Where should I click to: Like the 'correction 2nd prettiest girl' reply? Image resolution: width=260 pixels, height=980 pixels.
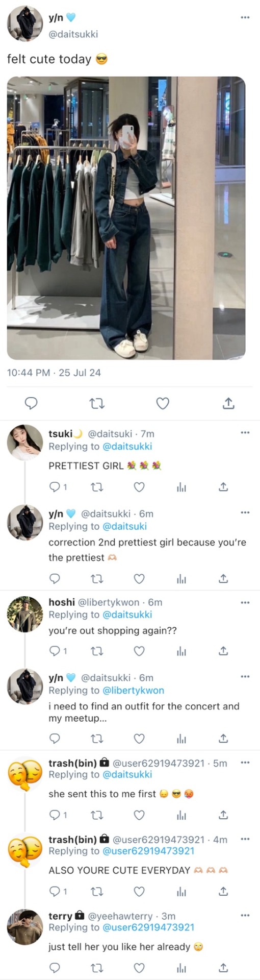pyautogui.click(x=139, y=578)
